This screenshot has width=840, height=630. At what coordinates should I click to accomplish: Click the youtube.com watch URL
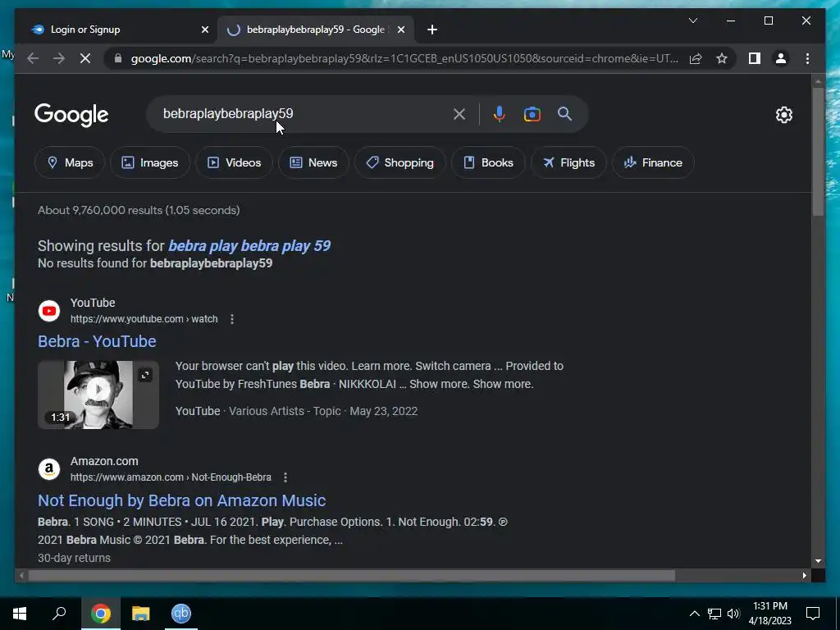coord(144,319)
